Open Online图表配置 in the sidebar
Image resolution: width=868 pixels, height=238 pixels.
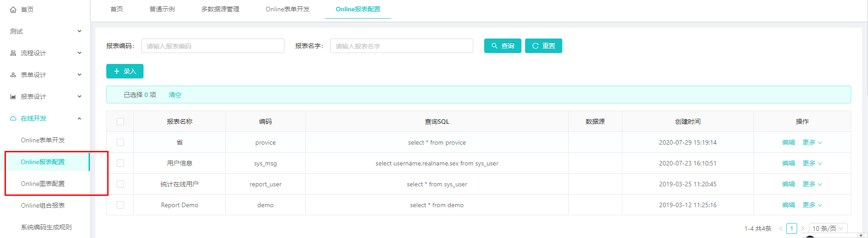43,184
